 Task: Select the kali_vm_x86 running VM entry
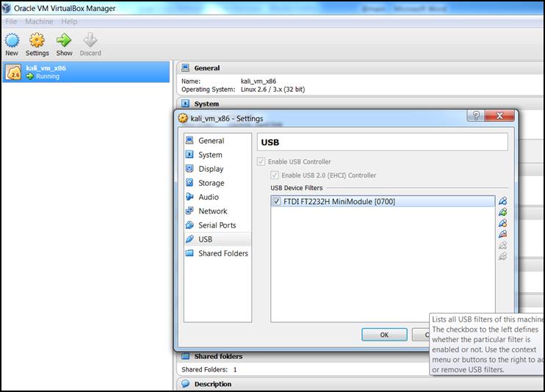click(x=86, y=72)
